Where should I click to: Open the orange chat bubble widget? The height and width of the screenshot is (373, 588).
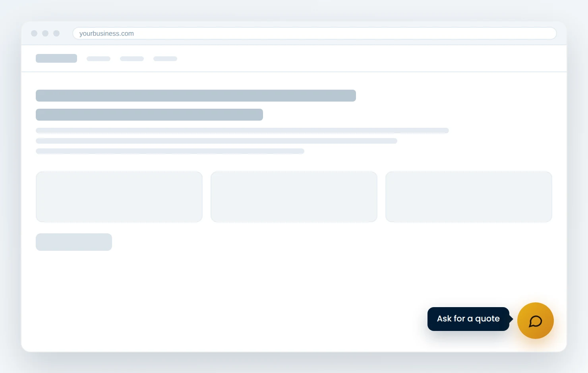536,321
